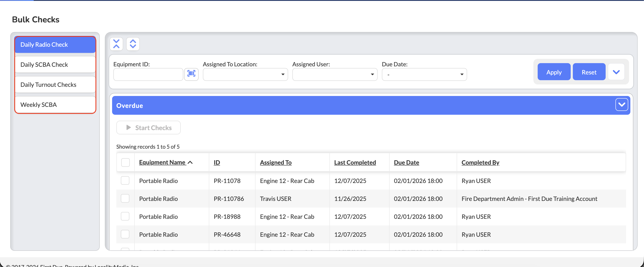Sort by the ID column

coord(217,163)
